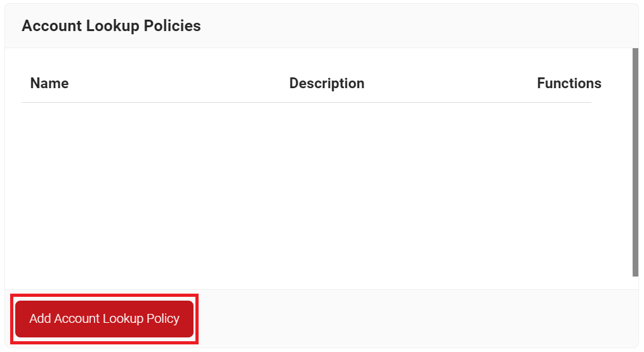Click the blank header bar right of the title

419,26
